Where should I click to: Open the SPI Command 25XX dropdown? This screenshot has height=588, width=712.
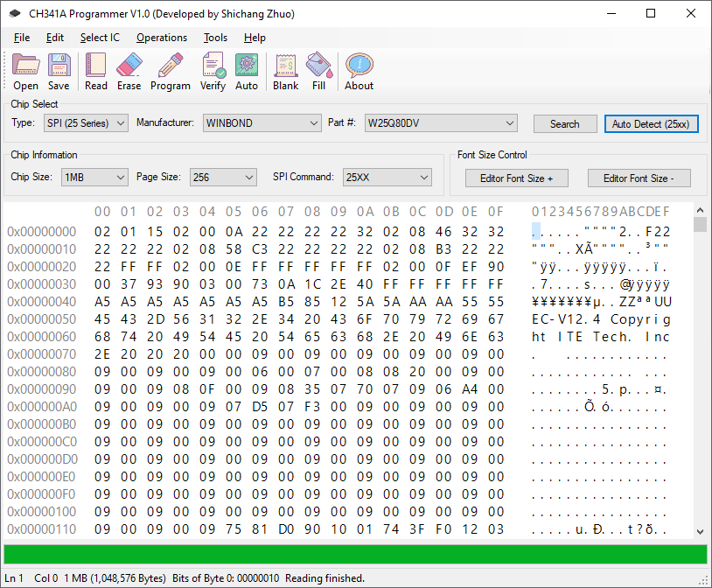tap(387, 178)
